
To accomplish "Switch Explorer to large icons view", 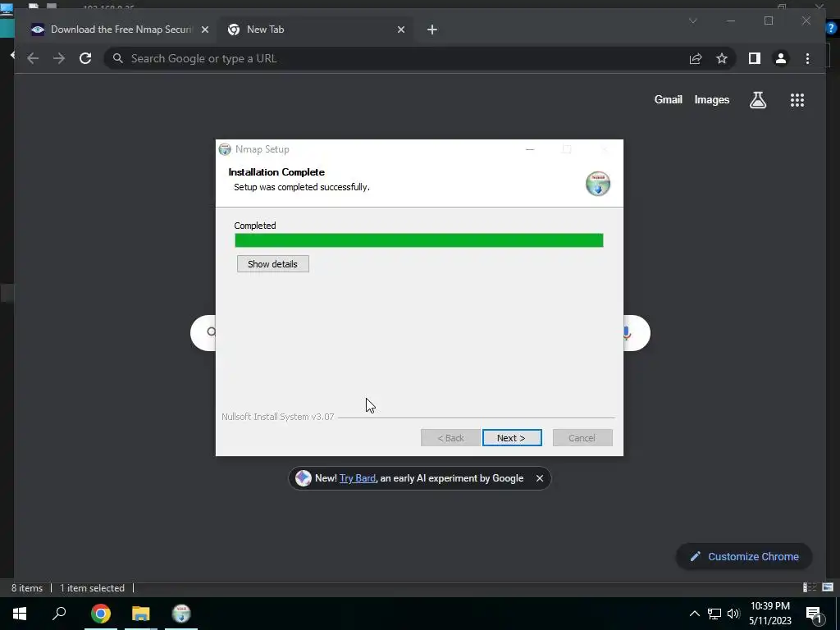I will point(827,587).
